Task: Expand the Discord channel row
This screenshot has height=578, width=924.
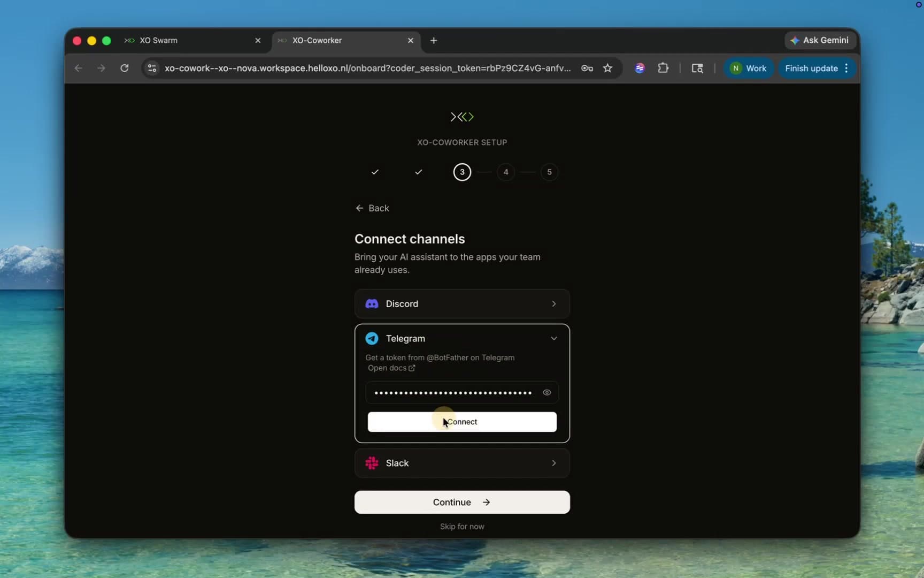Action: click(x=462, y=303)
